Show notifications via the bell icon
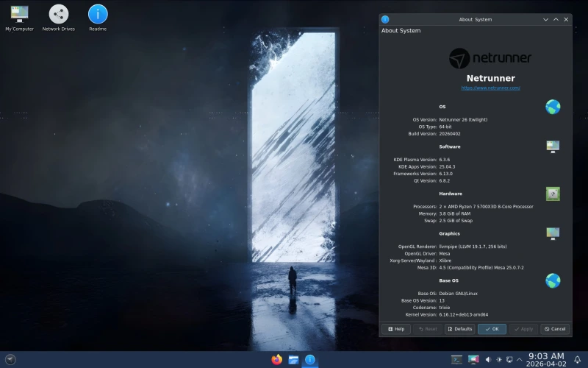Screen dimensions: 588x368 point(577,360)
